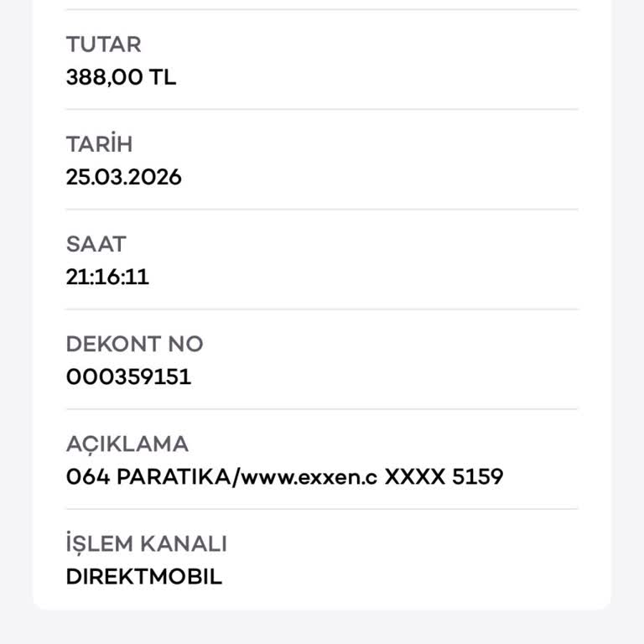This screenshot has height=644, width=644.
Task: Select receipt number 000359151
Action: (128, 377)
